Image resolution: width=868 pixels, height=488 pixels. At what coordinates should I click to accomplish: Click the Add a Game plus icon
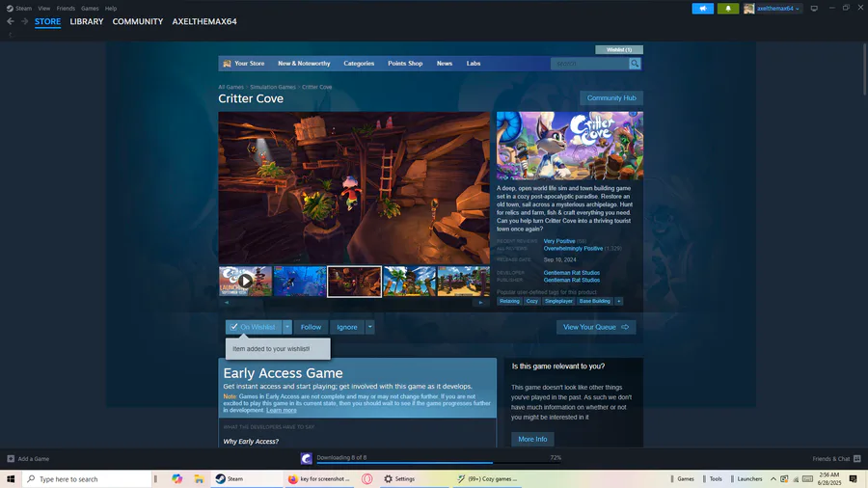11,459
